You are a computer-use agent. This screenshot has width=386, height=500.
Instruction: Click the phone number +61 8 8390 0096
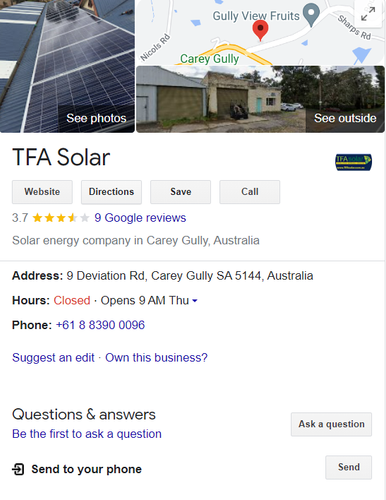click(100, 325)
